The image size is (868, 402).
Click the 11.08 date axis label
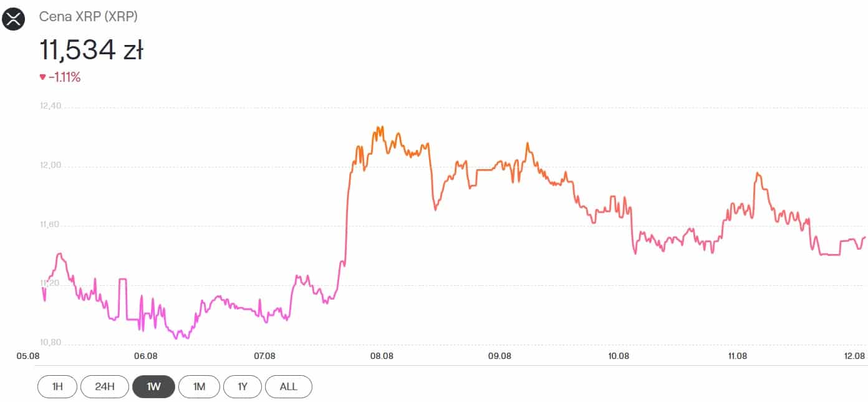point(736,356)
